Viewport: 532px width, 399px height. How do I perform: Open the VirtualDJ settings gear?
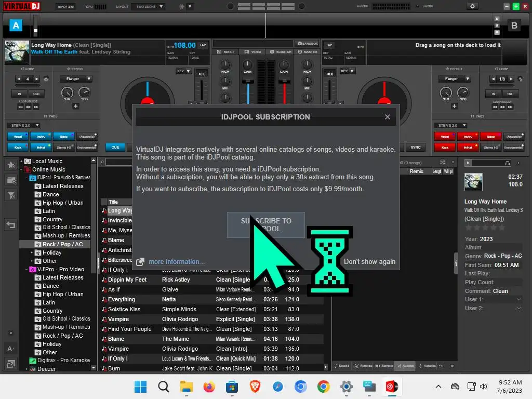[x=472, y=6]
